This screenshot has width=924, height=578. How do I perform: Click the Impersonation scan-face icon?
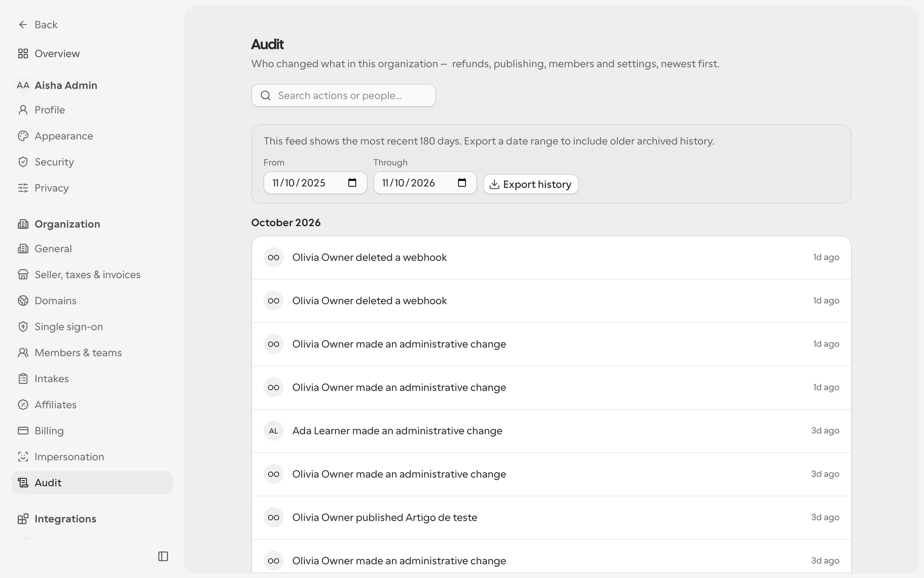pyautogui.click(x=23, y=457)
